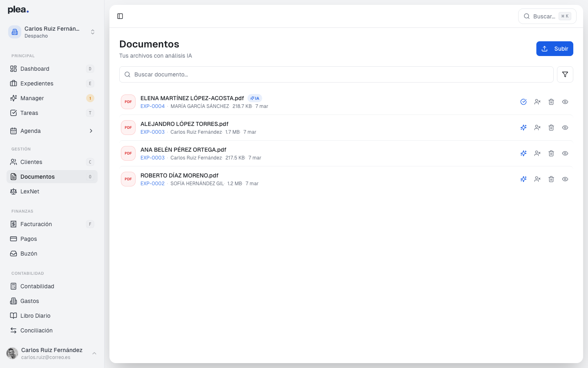
Task: Open the document filter funnel icon
Action: point(565,74)
